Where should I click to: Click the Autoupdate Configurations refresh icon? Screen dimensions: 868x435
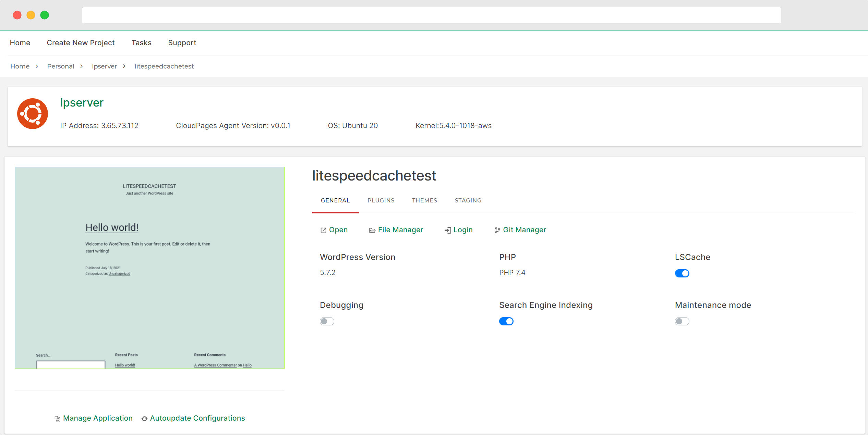point(144,419)
